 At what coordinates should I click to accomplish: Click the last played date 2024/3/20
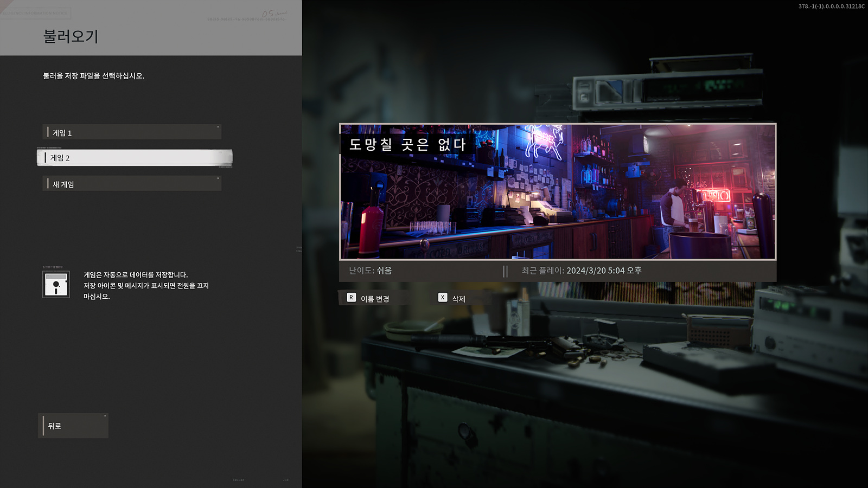pyautogui.click(x=586, y=271)
